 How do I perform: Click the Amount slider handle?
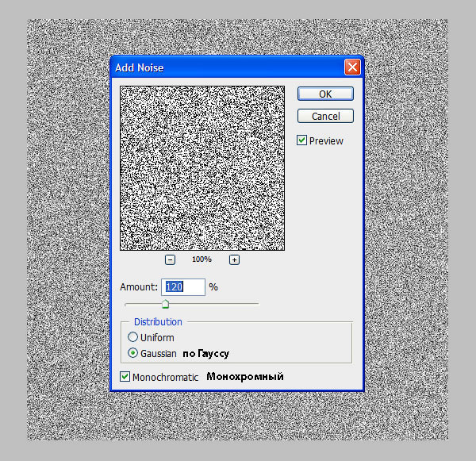tap(165, 304)
